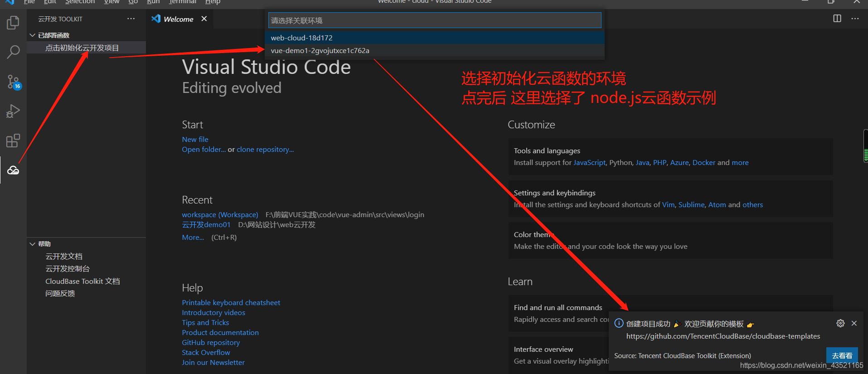The width and height of the screenshot is (868, 374).
Task: Collapse the 已部署函数 section
Action: [32, 35]
